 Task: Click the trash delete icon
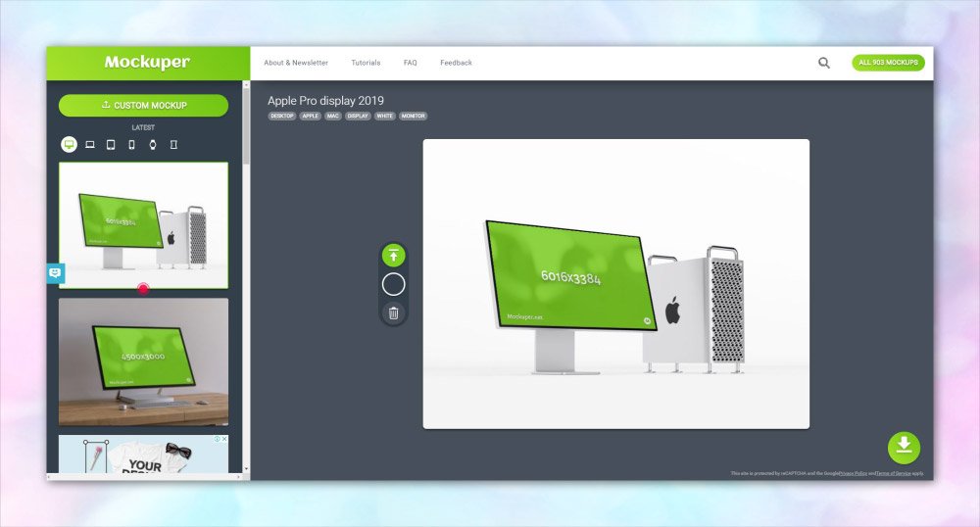pyautogui.click(x=394, y=312)
